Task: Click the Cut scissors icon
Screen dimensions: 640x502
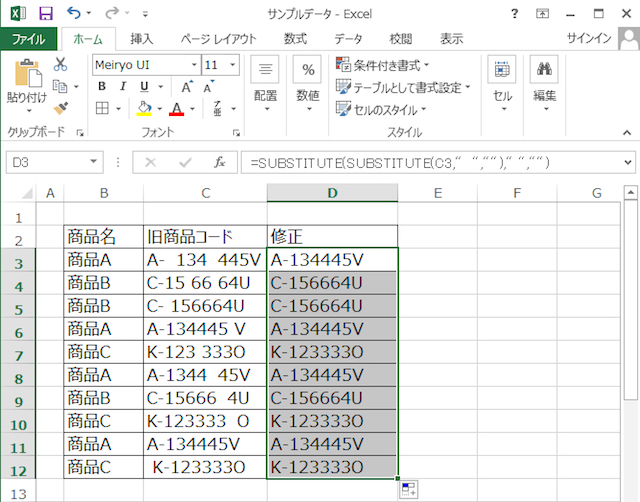Action: 60,64
